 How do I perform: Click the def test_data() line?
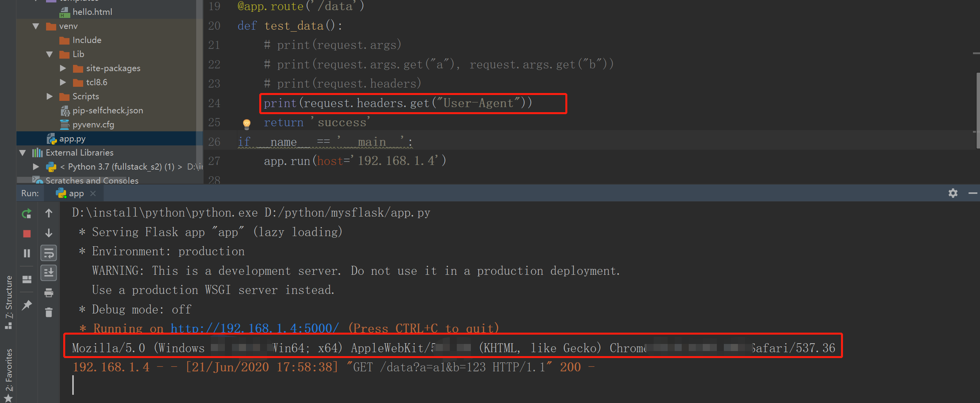coord(290,26)
